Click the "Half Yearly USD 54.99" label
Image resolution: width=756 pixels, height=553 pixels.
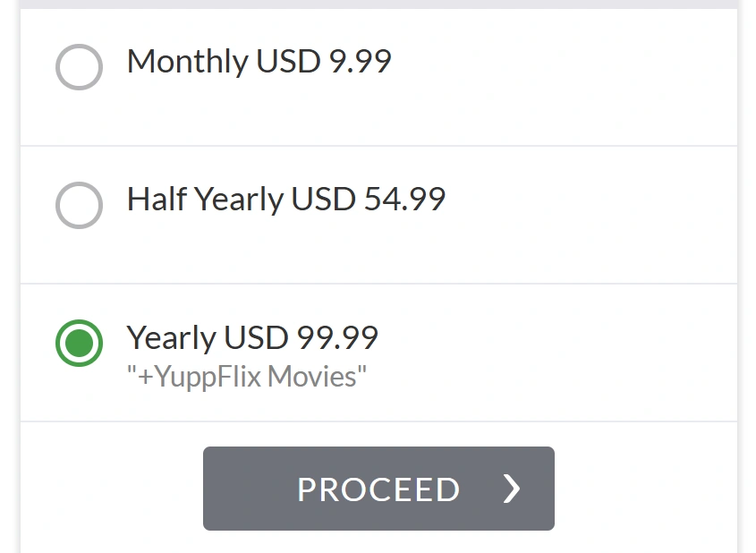(x=285, y=199)
